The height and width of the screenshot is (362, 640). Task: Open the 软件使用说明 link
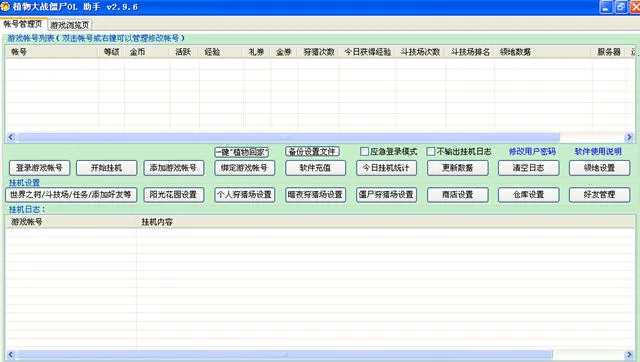pos(598,152)
